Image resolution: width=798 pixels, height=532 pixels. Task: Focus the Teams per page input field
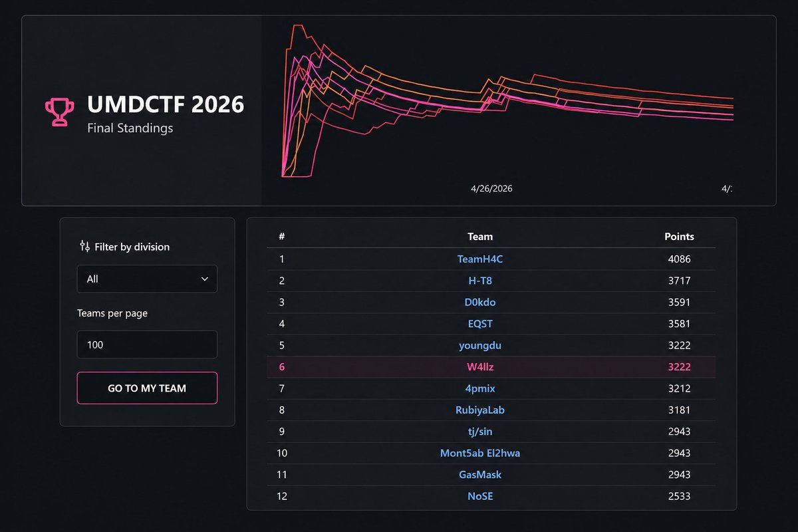coord(147,344)
